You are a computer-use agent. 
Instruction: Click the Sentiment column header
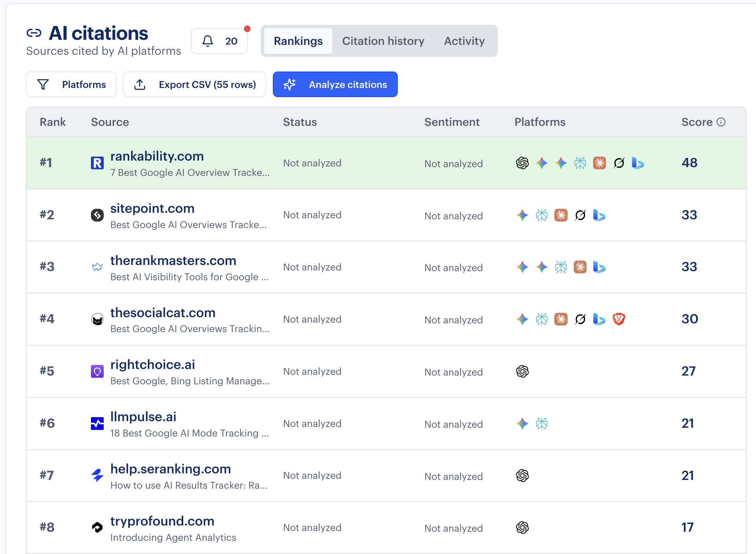point(452,122)
